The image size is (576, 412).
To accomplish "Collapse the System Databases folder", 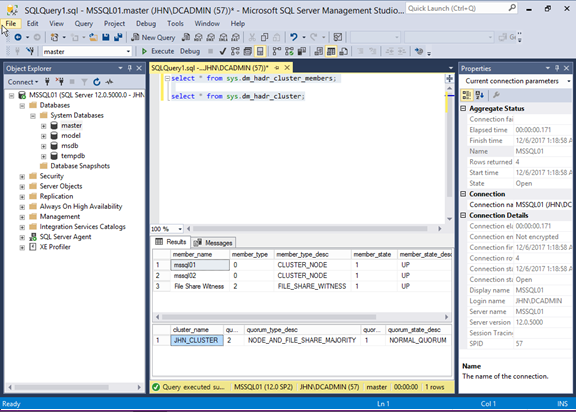I will tap(33, 116).
